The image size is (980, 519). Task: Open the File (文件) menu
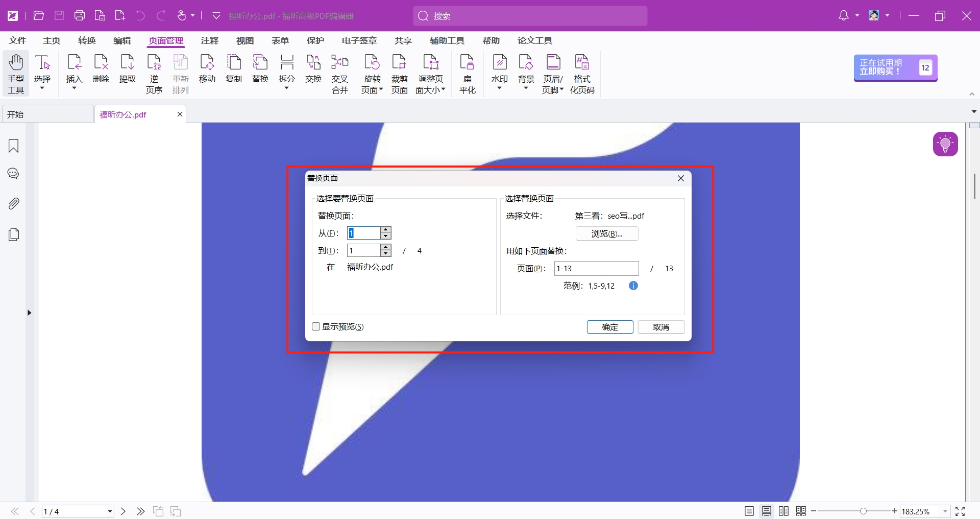coord(17,40)
